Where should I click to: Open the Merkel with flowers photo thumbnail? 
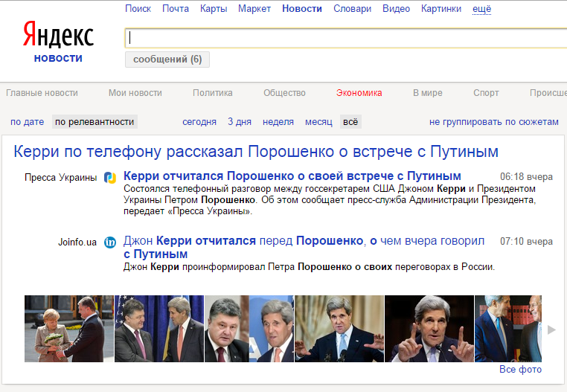pyautogui.click(x=69, y=329)
